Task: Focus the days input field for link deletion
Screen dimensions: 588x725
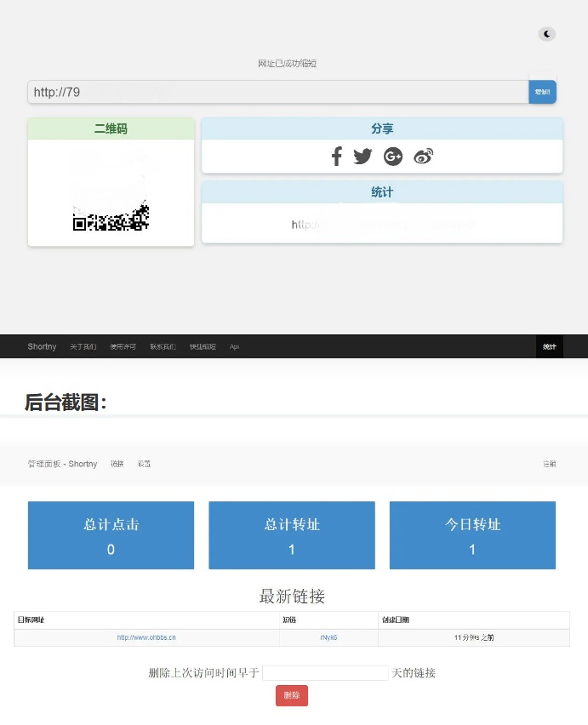Action: click(x=325, y=673)
